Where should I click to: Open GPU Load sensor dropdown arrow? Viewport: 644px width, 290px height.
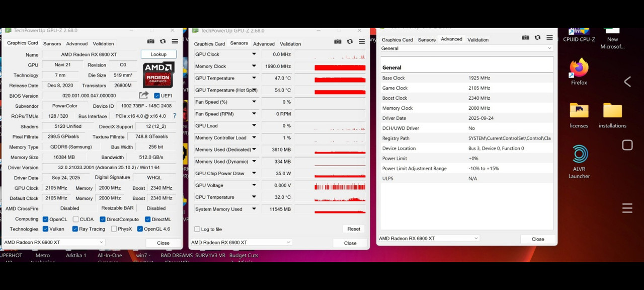[254, 126]
